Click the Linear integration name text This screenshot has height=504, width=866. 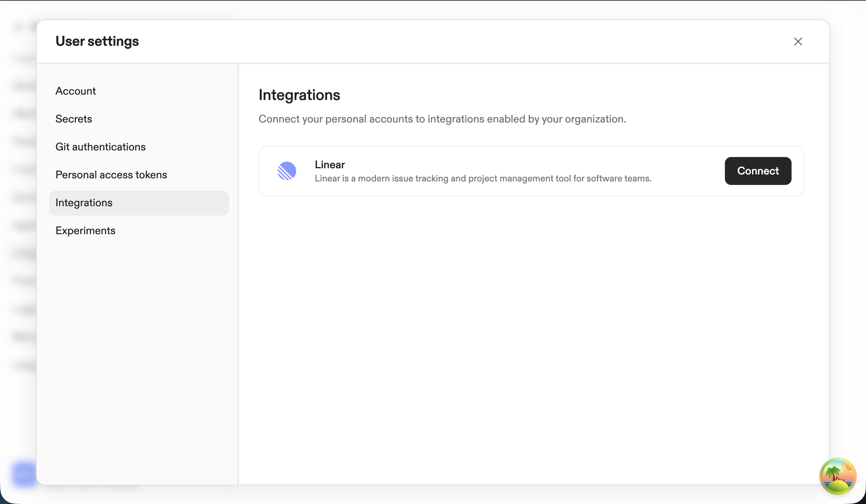click(329, 164)
